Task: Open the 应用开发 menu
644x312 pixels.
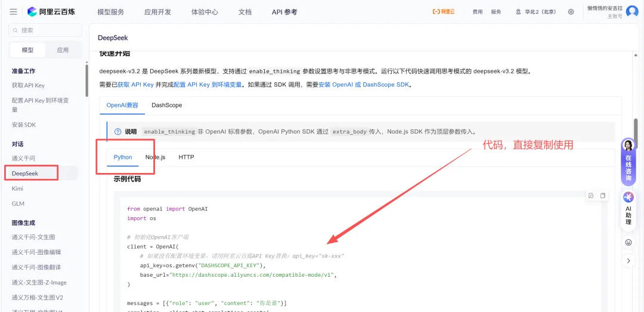Action: coord(157,12)
